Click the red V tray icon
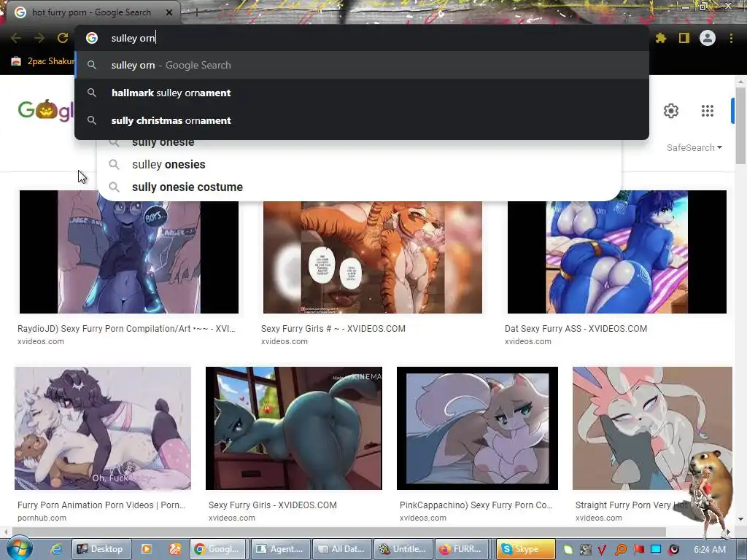 (602, 550)
